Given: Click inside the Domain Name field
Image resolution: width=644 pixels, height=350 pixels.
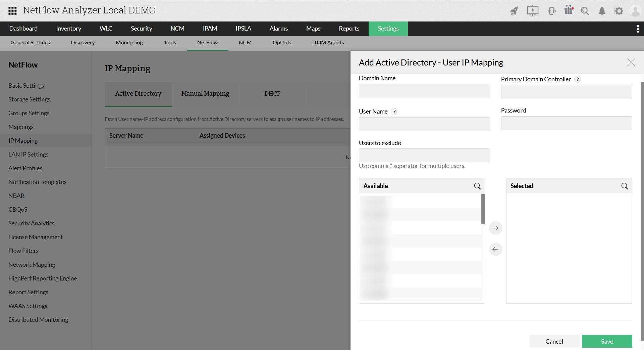Looking at the screenshot, I should click(x=424, y=90).
